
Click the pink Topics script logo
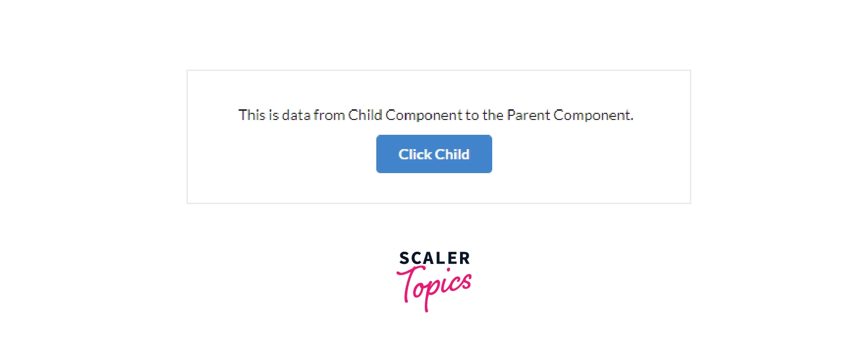click(434, 287)
